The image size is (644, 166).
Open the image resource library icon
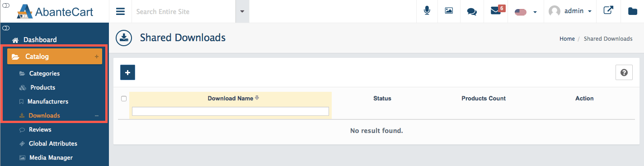(449, 11)
